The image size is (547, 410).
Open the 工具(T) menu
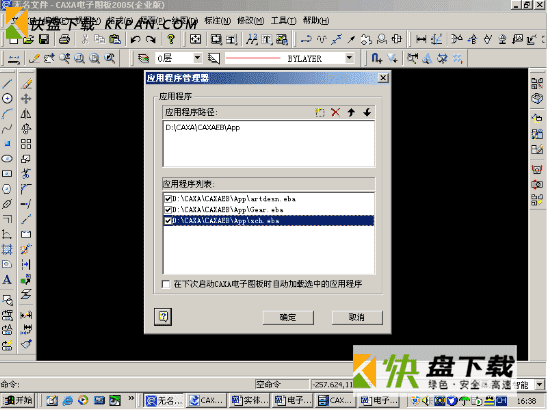point(283,21)
